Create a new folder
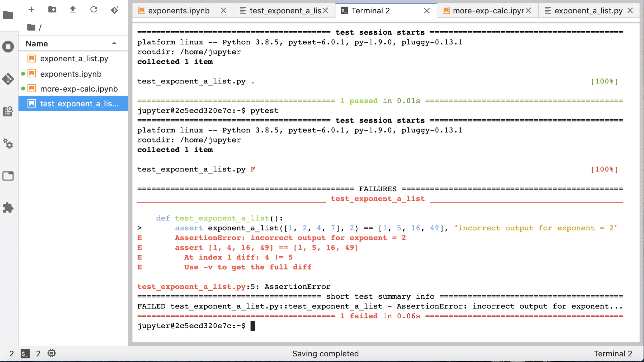 (x=52, y=10)
